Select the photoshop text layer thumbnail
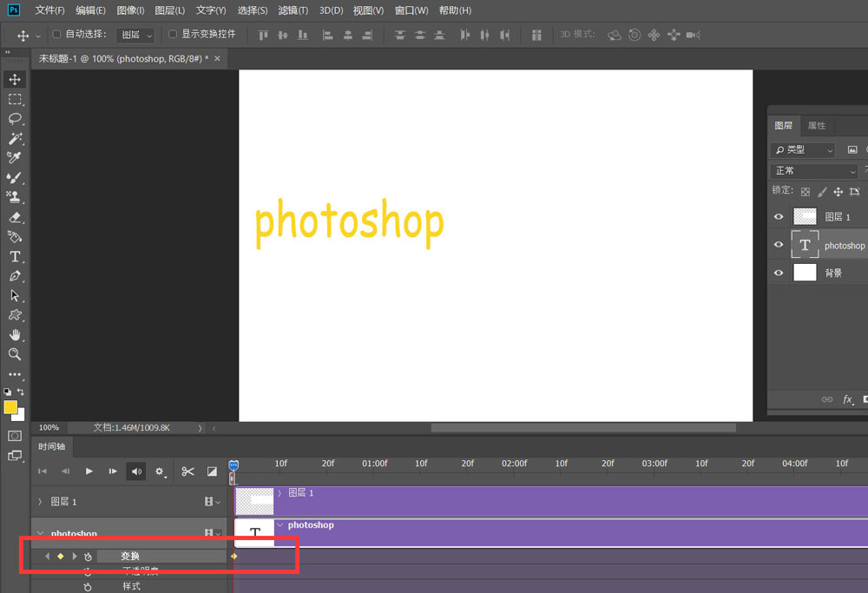Image resolution: width=868 pixels, height=593 pixels. 805,246
